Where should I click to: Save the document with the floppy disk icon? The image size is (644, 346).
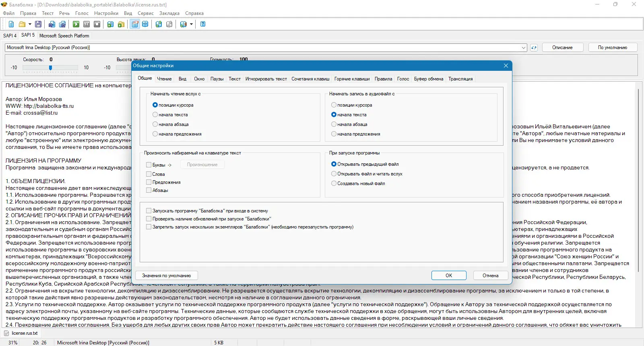coord(38,24)
